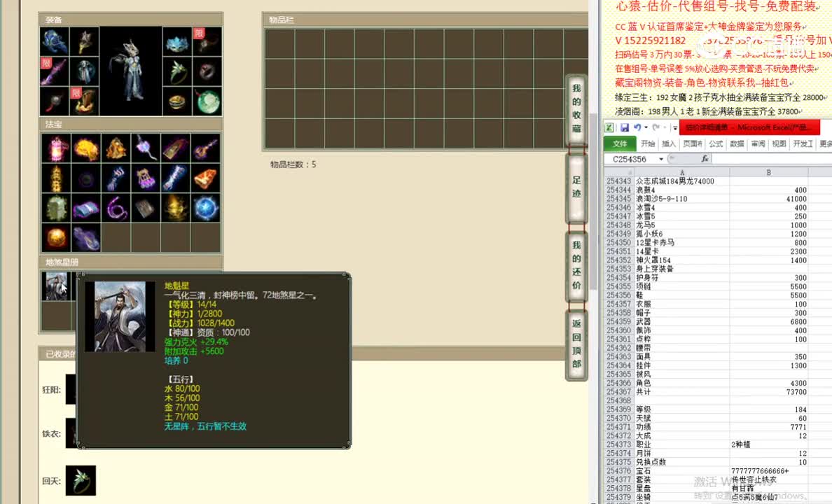Open the 足迹 side button
This screenshot has height=504, width=832.
pyautogui.click(x=576, y=187)
